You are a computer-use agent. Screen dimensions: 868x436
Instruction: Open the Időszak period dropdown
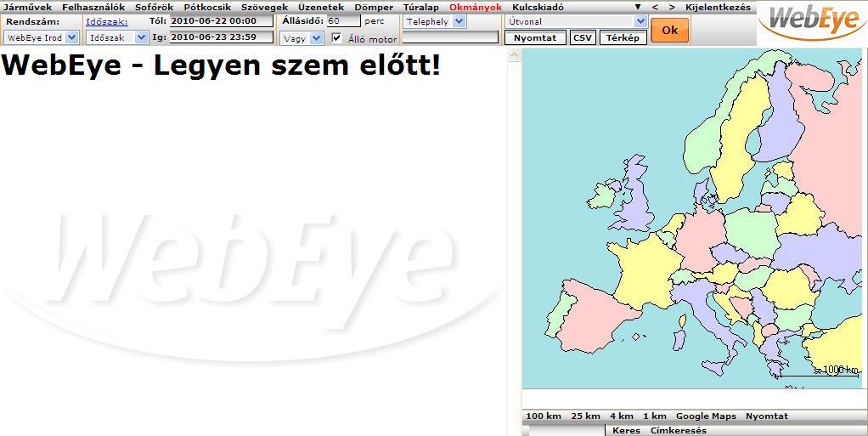[117, 37]
